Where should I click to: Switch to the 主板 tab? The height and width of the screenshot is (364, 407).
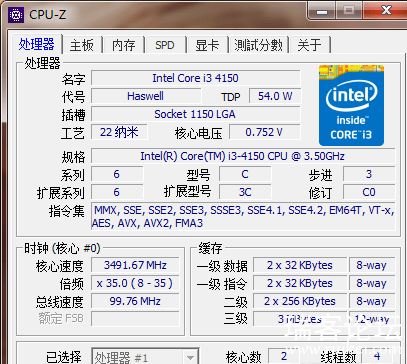[82, 45]
